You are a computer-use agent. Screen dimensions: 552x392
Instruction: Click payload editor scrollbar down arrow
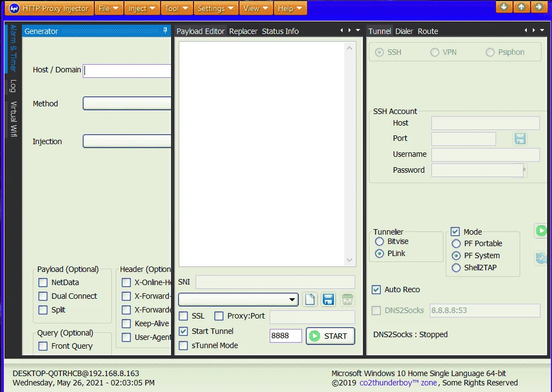(349, 260)
